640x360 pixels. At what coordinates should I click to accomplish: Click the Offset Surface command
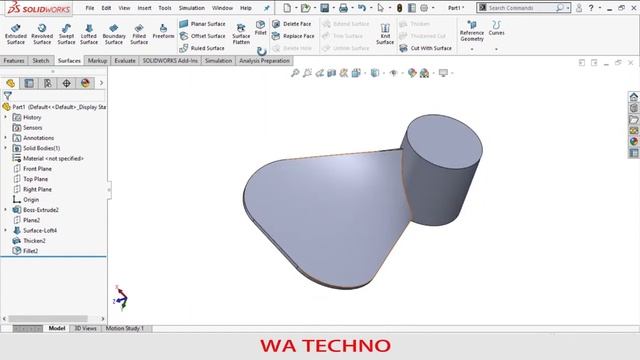click(202, 36)
